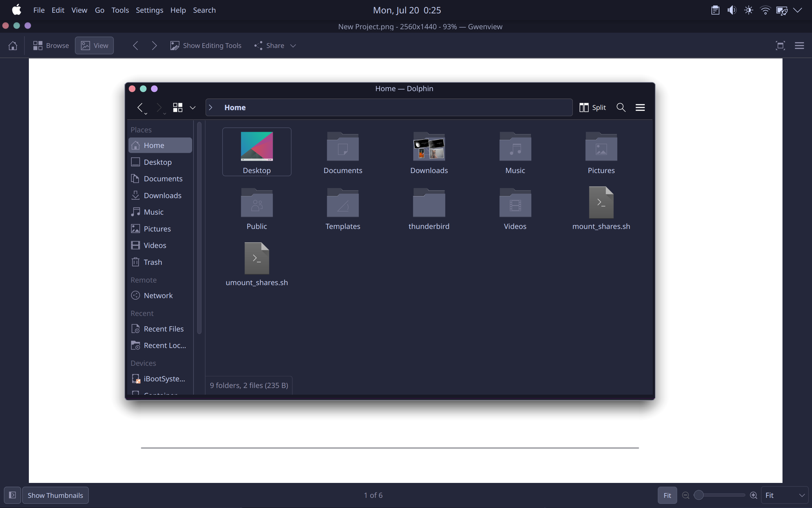Open the Edit menu
Image resolution: width=812 pixels, height=508 pixels.
[x=58, y=10]
